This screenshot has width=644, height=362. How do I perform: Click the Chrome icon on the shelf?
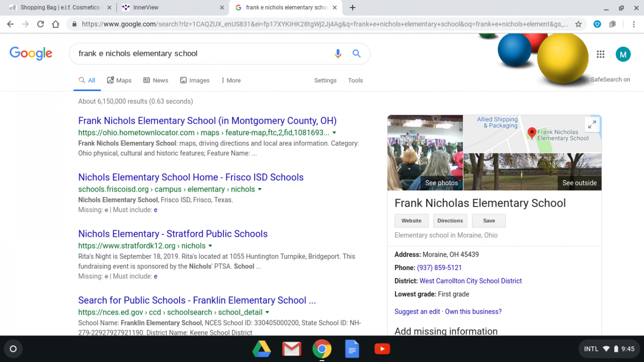point(322,349)
